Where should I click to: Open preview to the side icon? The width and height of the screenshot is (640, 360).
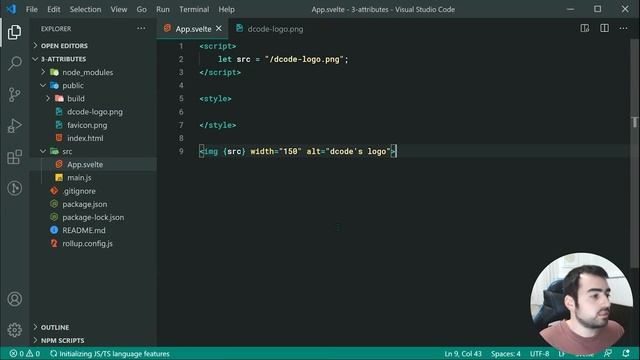point(585,28)
